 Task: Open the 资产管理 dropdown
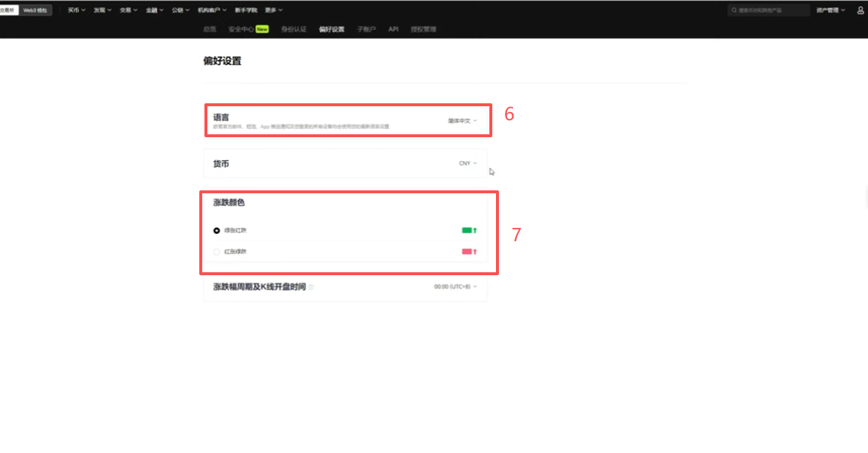point(830,10)
